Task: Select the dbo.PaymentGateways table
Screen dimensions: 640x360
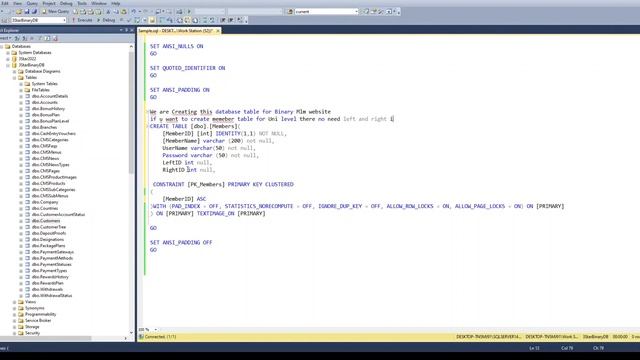Action: pyautogui.click(x=52, y=252)
